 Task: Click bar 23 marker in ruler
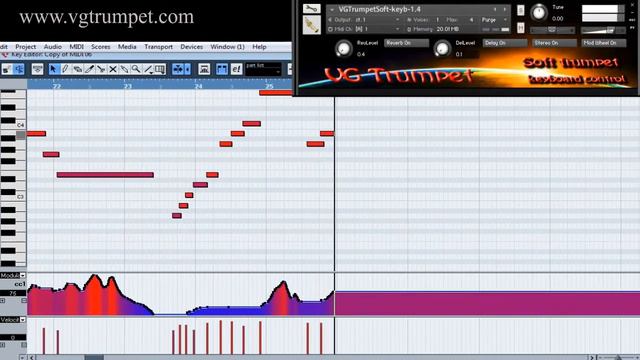127,86
